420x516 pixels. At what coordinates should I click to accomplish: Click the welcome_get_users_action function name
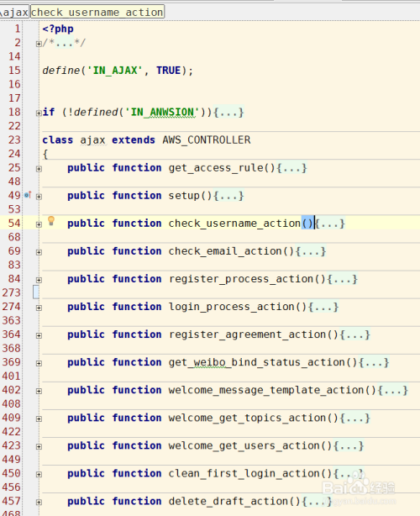pyautogui.click(x=244, y=445)
